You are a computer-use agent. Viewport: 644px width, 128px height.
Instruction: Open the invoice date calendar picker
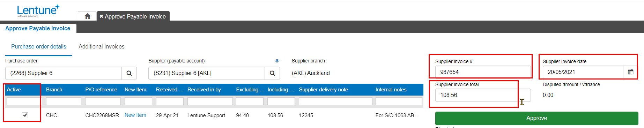(x=630, y=72)
